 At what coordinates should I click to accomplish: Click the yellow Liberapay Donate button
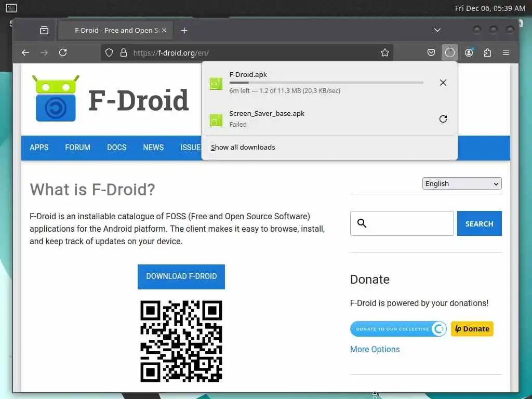pyautogui.click(x=472, y=329)
